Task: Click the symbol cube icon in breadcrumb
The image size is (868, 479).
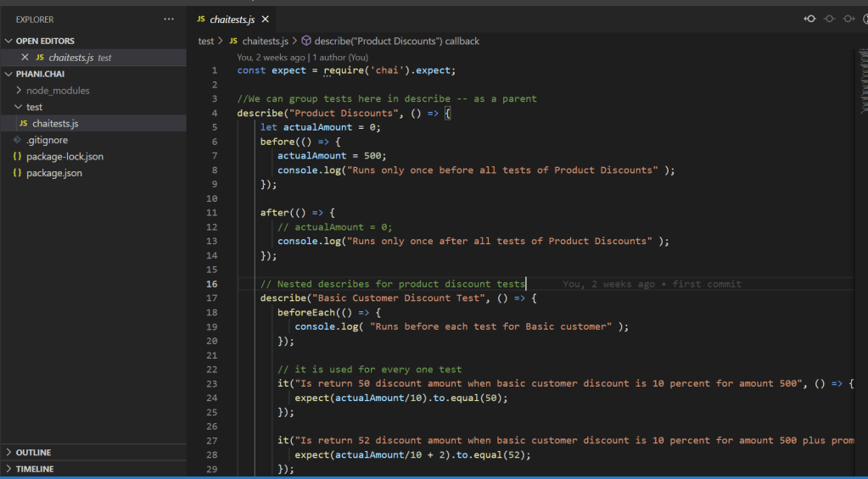Action: point(306,41)
